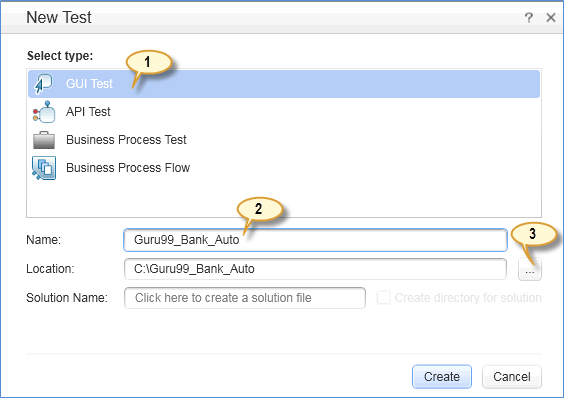Click callout bubble number 2
The width and height of the screenshot is (564, 398).
click(x=259, y=209)
